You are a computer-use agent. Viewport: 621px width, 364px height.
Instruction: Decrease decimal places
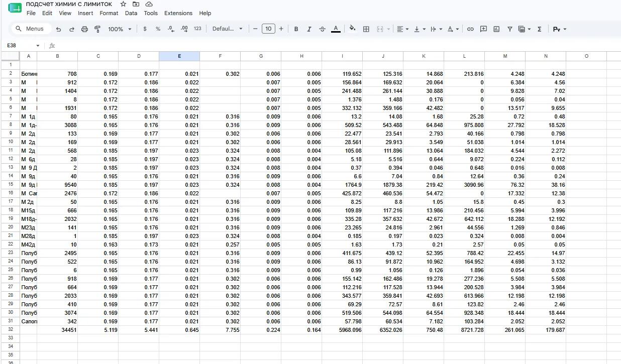(171, 29)
